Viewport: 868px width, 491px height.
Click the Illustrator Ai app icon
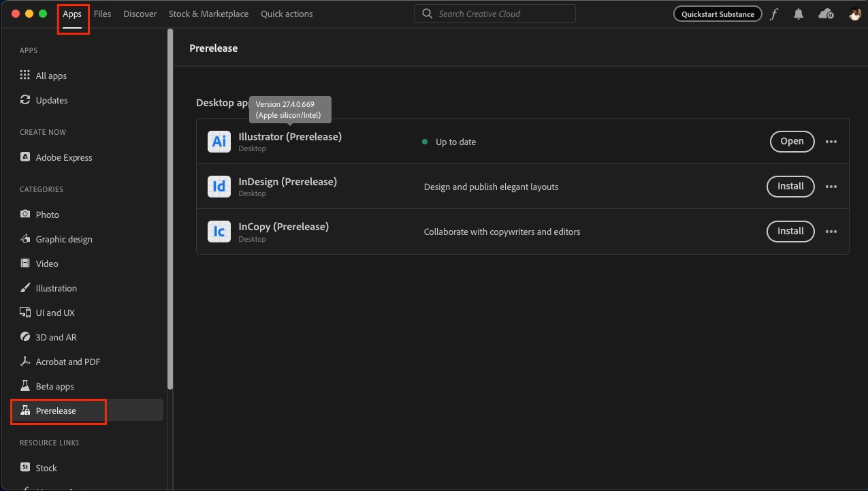[219, 142]
